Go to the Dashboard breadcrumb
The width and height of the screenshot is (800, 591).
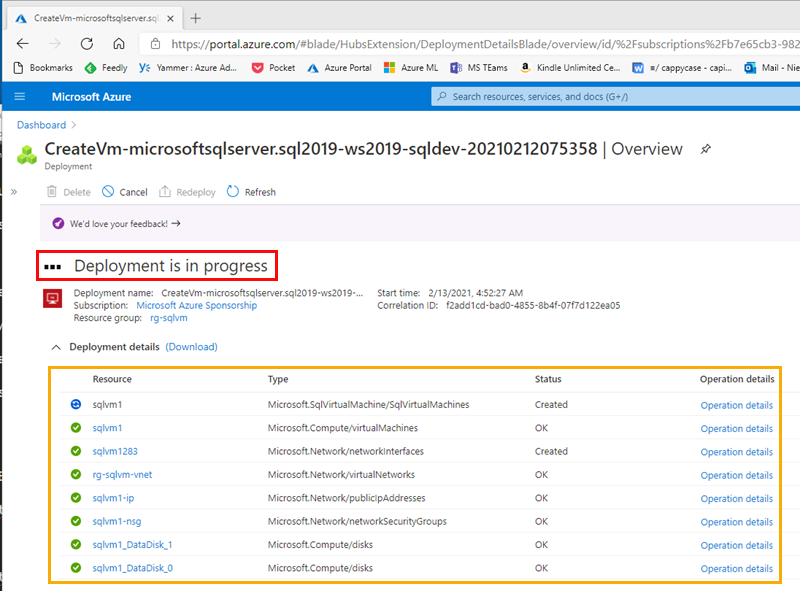click(x=41, y=125)
